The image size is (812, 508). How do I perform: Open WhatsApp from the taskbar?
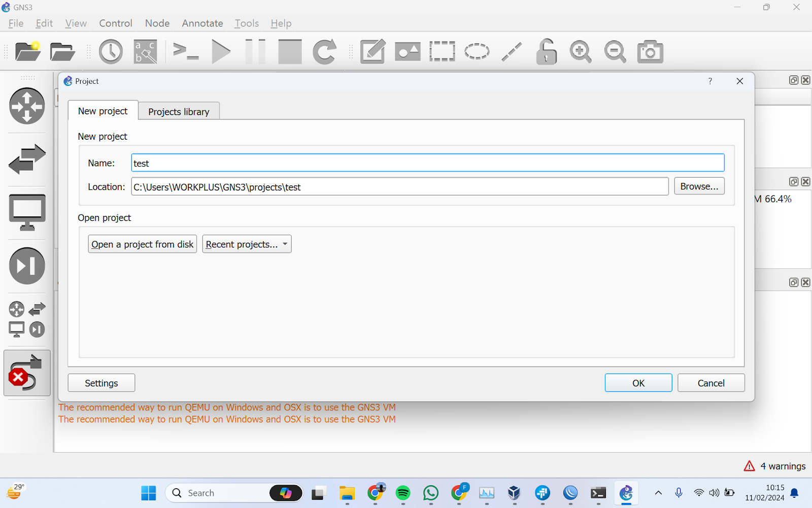pyautogui.click(x=431, y=493)
